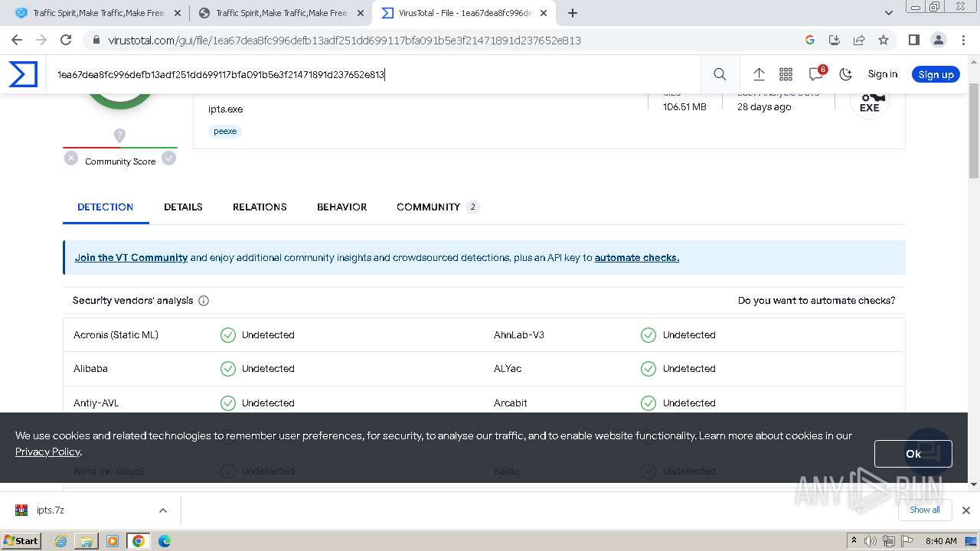This screenshot has width=980, height=551.
Task: Click the browser back arrow
Action: point(17,41)
